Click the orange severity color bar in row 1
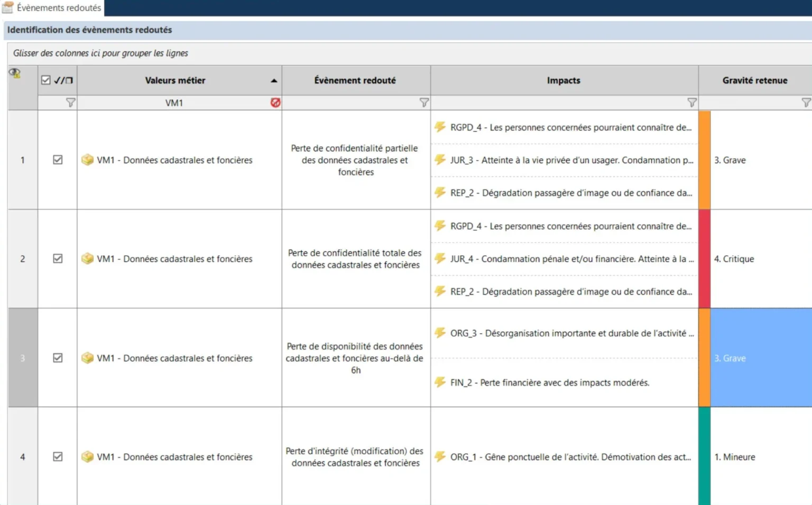 point(704,160)
